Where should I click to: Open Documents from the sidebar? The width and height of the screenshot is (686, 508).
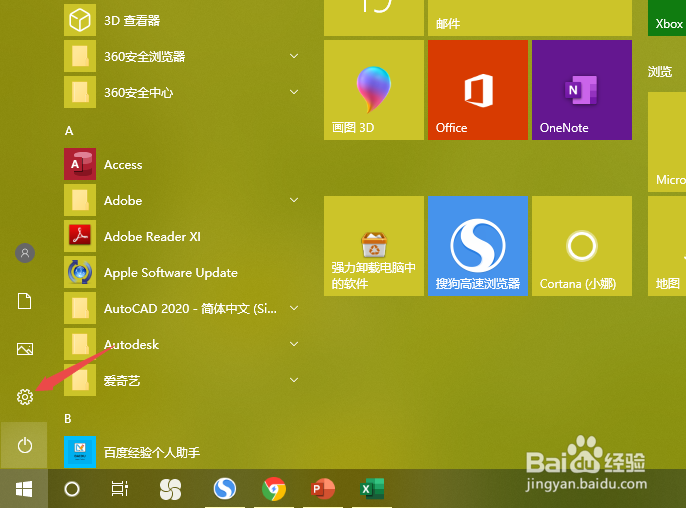coord(24,301)
